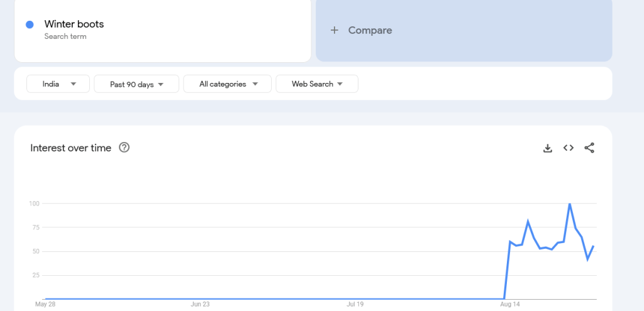Open the Web Search type dropdown

coord(317,84)
